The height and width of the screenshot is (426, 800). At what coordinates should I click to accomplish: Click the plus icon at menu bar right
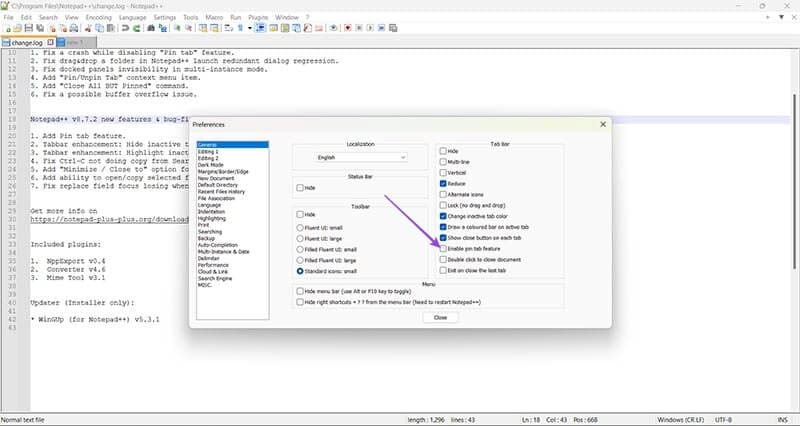[x=767, y=17]
